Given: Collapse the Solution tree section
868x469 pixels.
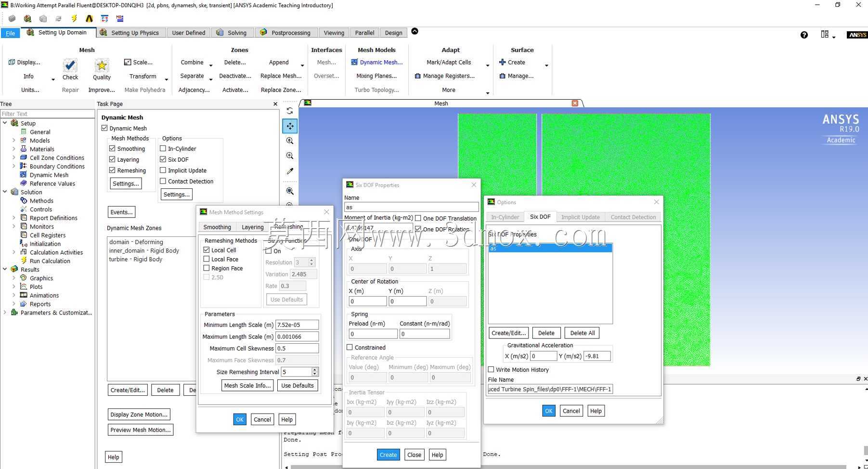Looking at the screenshot, I should click(5, 192).
